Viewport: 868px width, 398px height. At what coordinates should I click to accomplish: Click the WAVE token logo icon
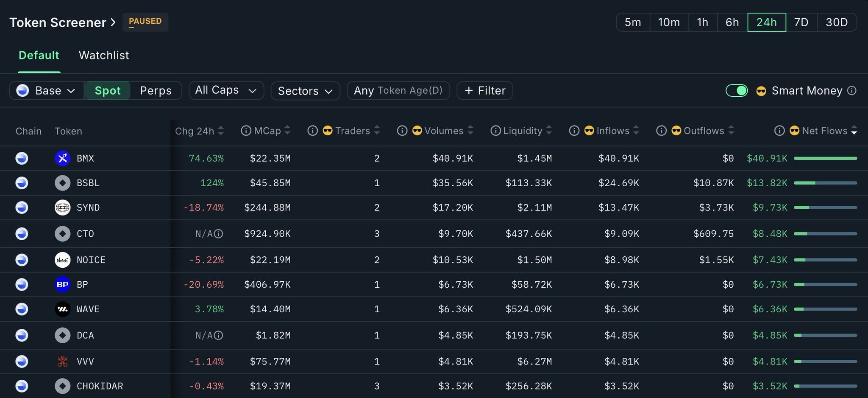point(62,309)
